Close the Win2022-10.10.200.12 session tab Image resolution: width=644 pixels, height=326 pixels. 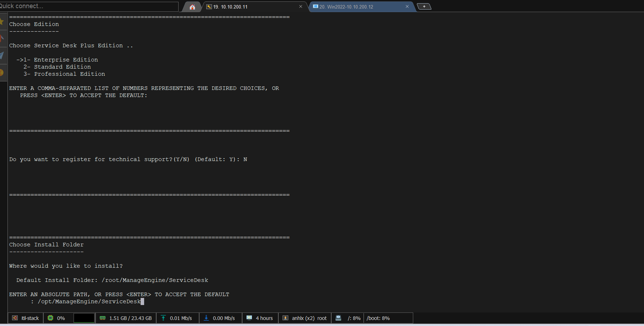click(x=407, y=6)
